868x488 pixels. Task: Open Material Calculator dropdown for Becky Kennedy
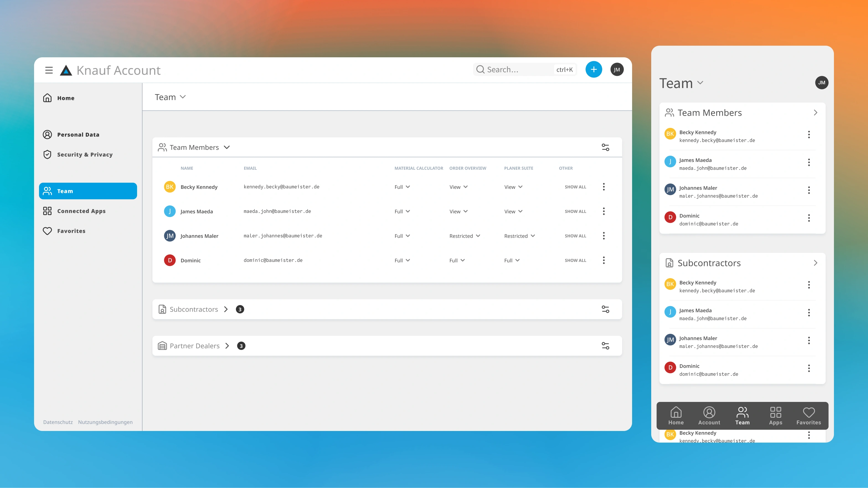(402, 187)
